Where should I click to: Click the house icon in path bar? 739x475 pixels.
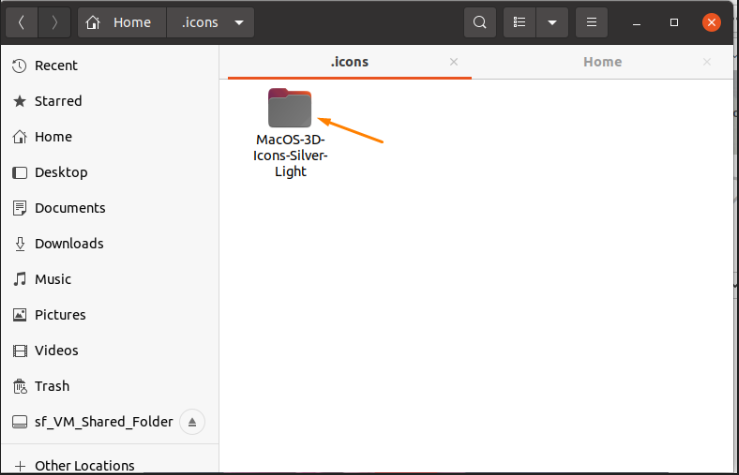93,22
